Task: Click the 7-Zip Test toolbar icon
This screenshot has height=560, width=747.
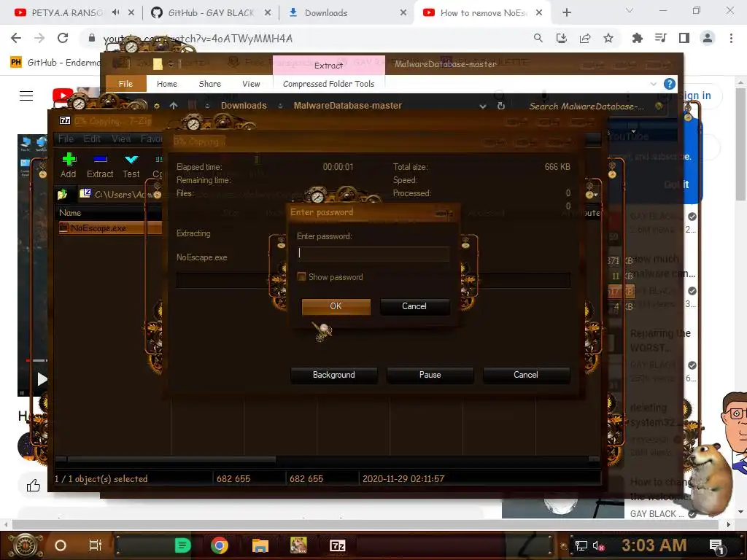Action: click(x=131, y=166)
